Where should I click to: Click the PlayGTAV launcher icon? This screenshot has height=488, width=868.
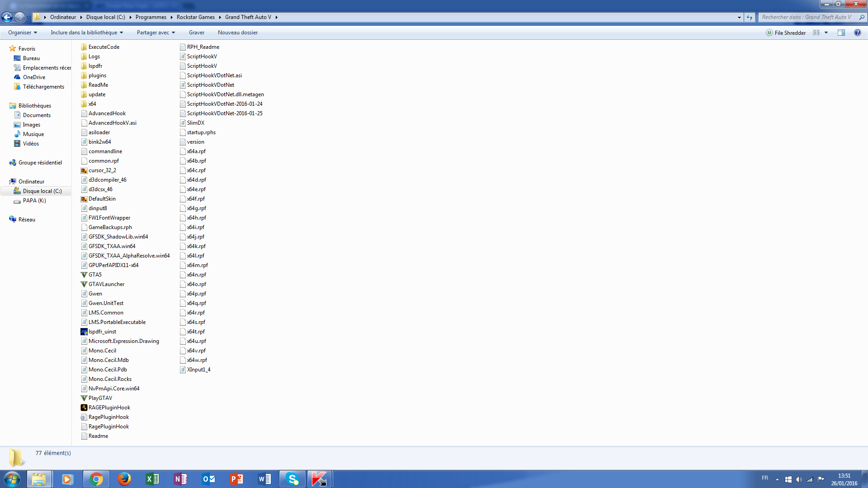84,398
